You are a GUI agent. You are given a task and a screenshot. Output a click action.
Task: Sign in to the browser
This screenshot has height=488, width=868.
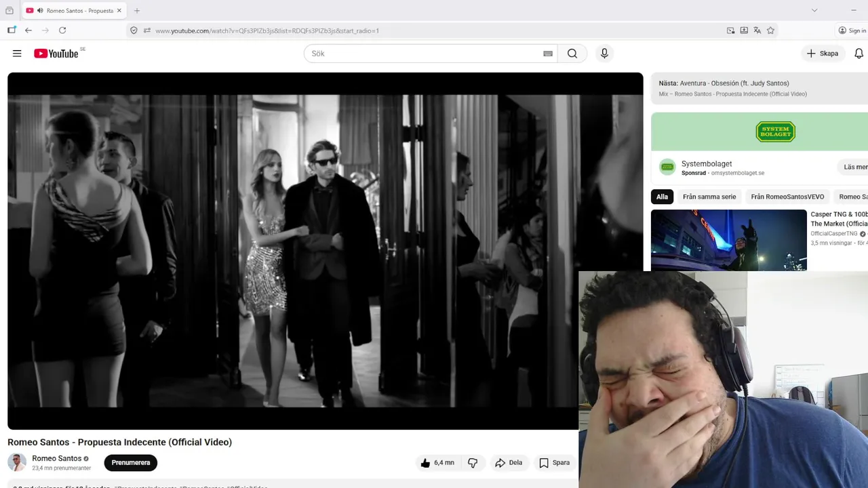[x=852, y=30]
